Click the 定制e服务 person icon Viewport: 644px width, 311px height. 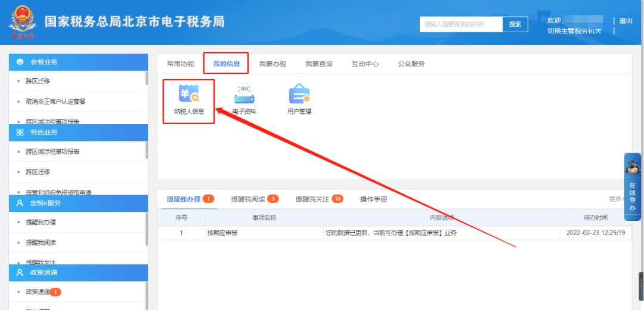click(x=20, y=203)
